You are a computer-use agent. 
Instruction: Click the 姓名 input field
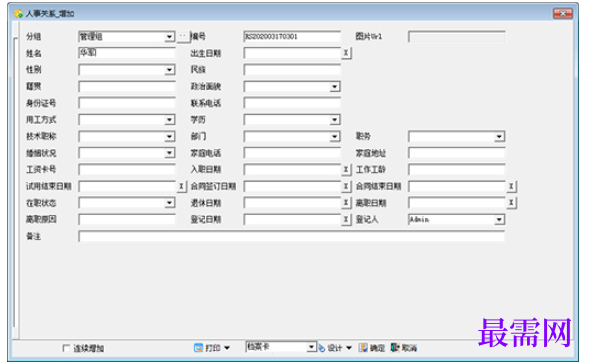pyautogui.click(x=127, y=53)
